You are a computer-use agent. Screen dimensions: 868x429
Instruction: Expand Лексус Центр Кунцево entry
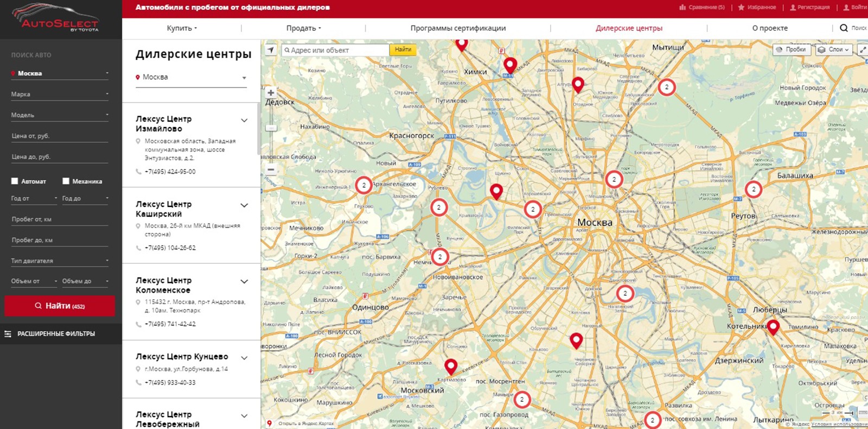point(244,358)
